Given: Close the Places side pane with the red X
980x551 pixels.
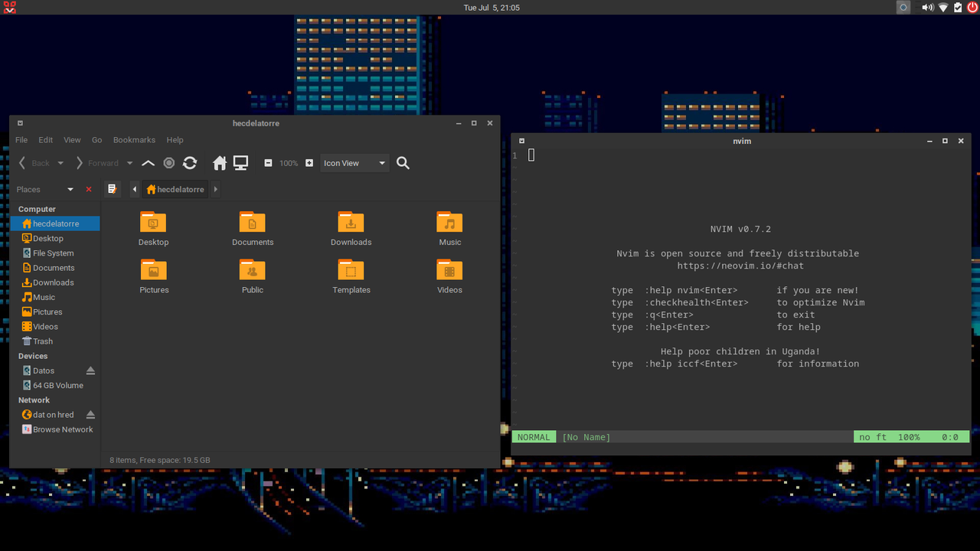Looking at the screenshot, I should (88, 189).
